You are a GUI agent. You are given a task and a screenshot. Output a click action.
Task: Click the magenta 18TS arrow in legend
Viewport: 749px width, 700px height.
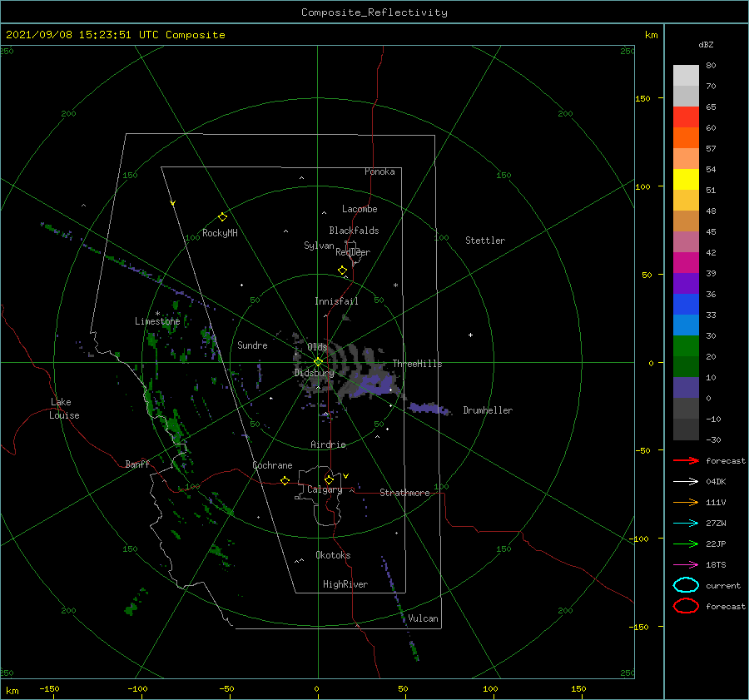686,565
